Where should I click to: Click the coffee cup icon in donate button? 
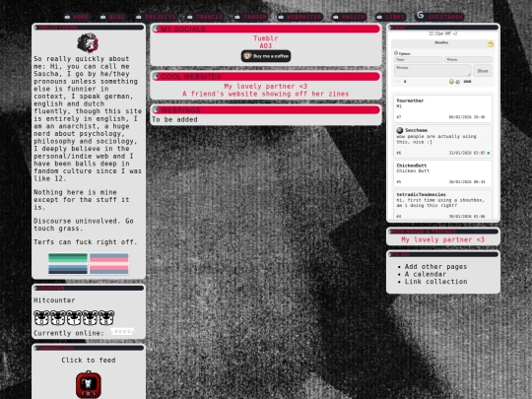[247, 56]
